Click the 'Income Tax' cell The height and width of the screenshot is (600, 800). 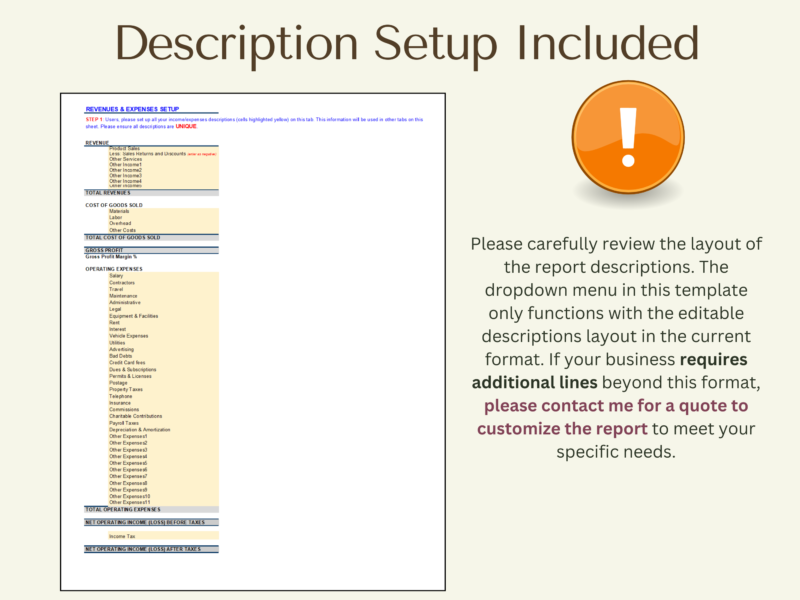pyautogui.click(x=163, y=536)
